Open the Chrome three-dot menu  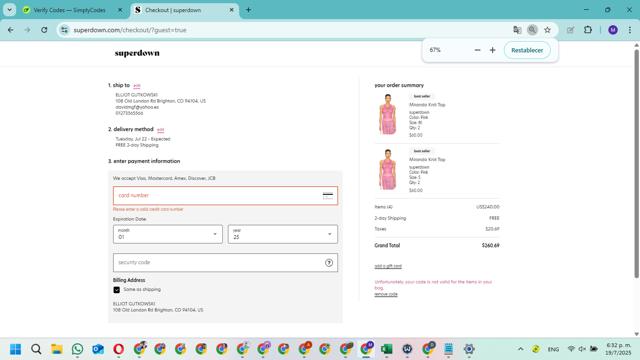630,30
